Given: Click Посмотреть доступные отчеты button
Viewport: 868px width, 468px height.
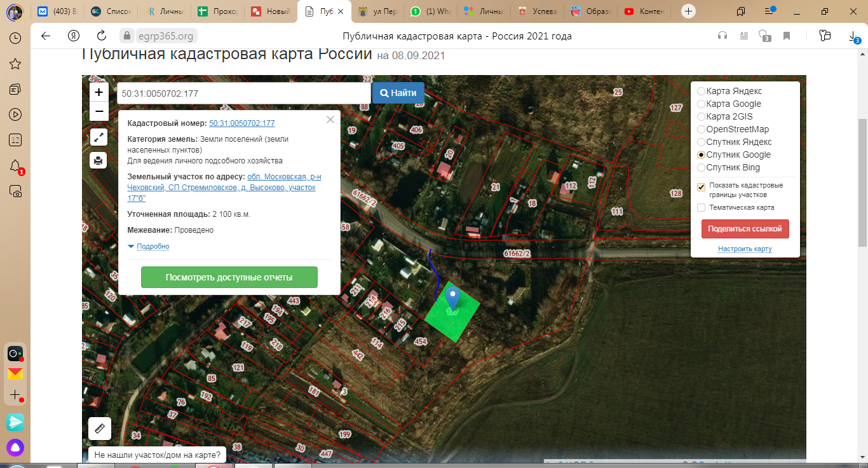Looking at the screenshot, I should point(229,277).
